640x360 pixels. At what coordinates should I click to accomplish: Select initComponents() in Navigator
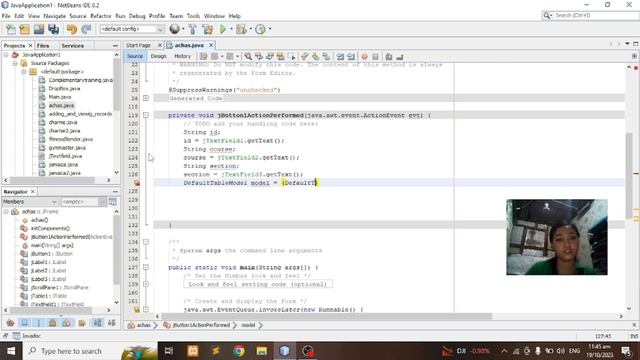pos(50,229)
